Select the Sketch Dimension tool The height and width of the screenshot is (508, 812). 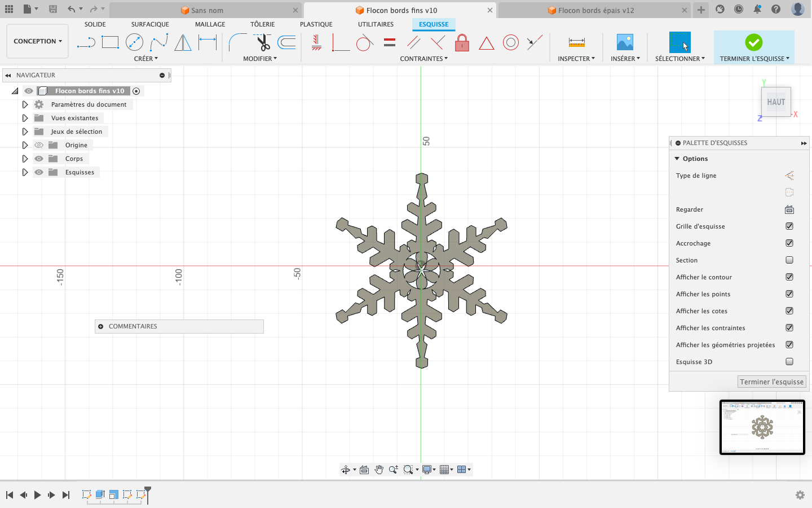click(x=208, y=42)
